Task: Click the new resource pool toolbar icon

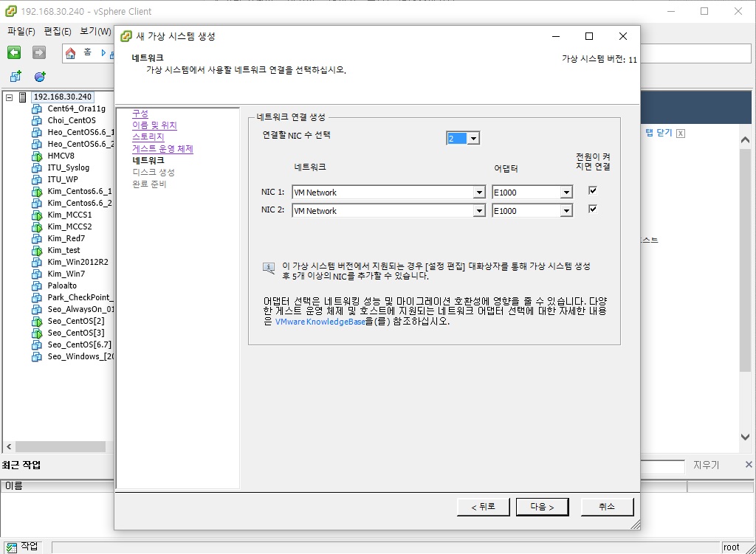Action: 40,76
